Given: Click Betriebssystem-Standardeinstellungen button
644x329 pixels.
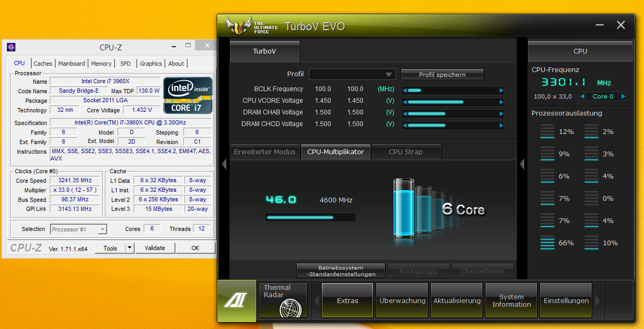Looking at the screenshot, I should coord(341,270).
